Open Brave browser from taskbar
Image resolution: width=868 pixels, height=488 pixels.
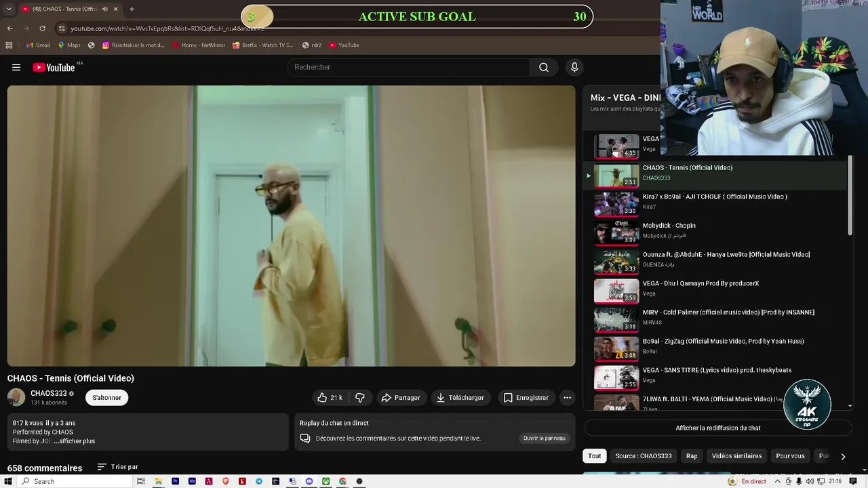tap(225, 481)
